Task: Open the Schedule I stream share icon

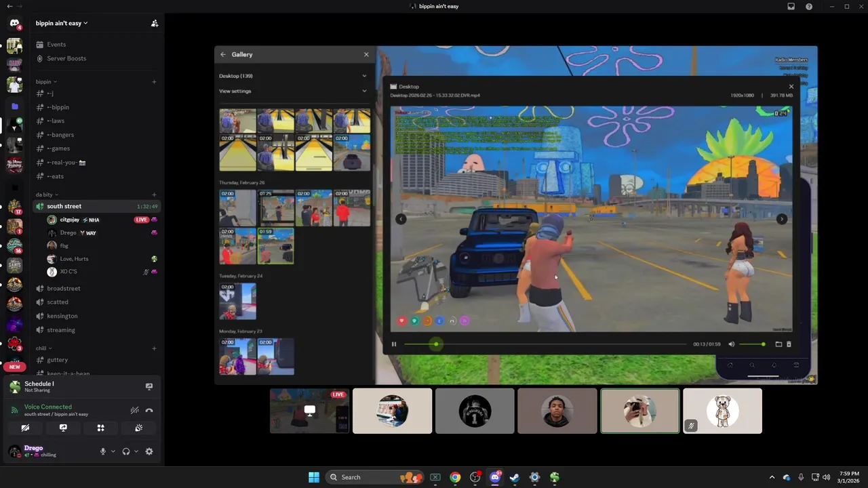Action: [149, 386]
